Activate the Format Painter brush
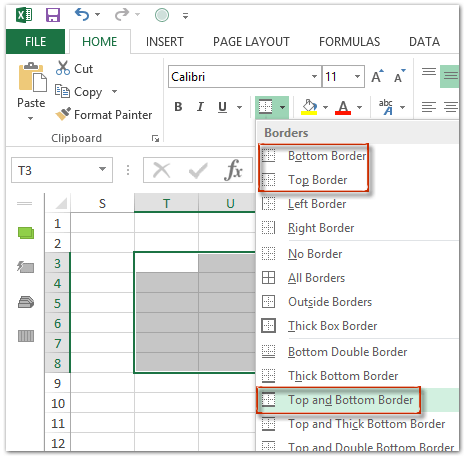The height and width of the screenshot is (456, 470). [x=63, y=114]
